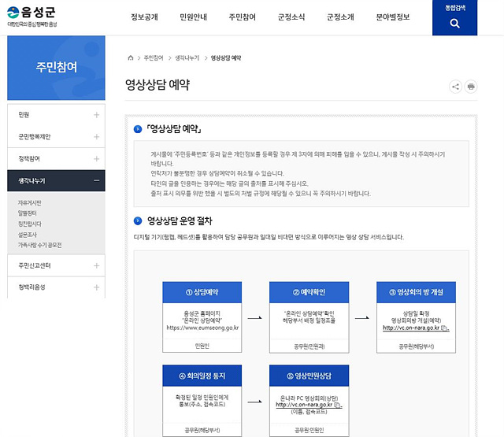
Task: Expand the 정책참여 sidebar section
Action: click(96, 159)
